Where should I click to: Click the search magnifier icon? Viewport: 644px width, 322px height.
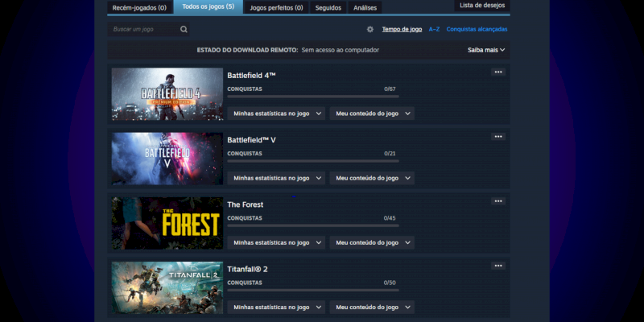click(x=184, y=29)
